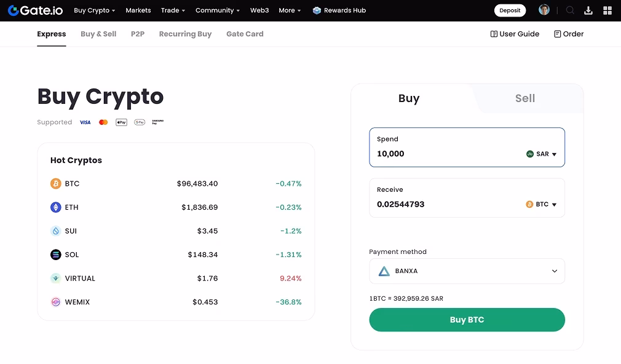Screen dimensions: 621x364
Task: Open your profile avatar in the header
Action: [544, 10]
